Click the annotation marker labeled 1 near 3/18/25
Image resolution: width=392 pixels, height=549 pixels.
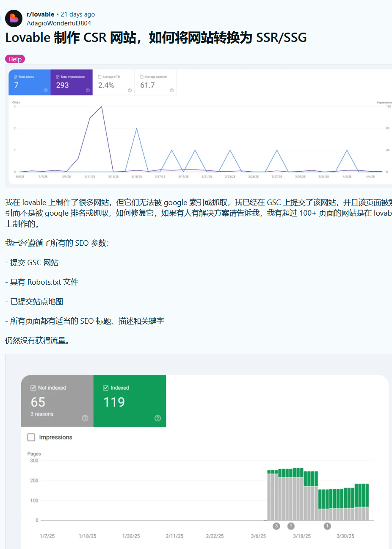click(x=291, y=526)
